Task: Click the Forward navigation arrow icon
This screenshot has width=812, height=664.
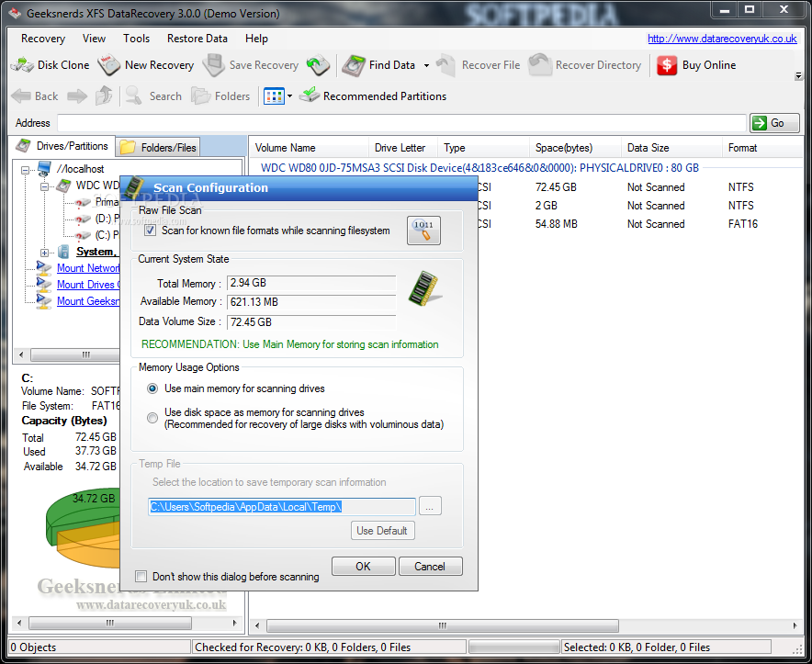Action: (77, 96)
